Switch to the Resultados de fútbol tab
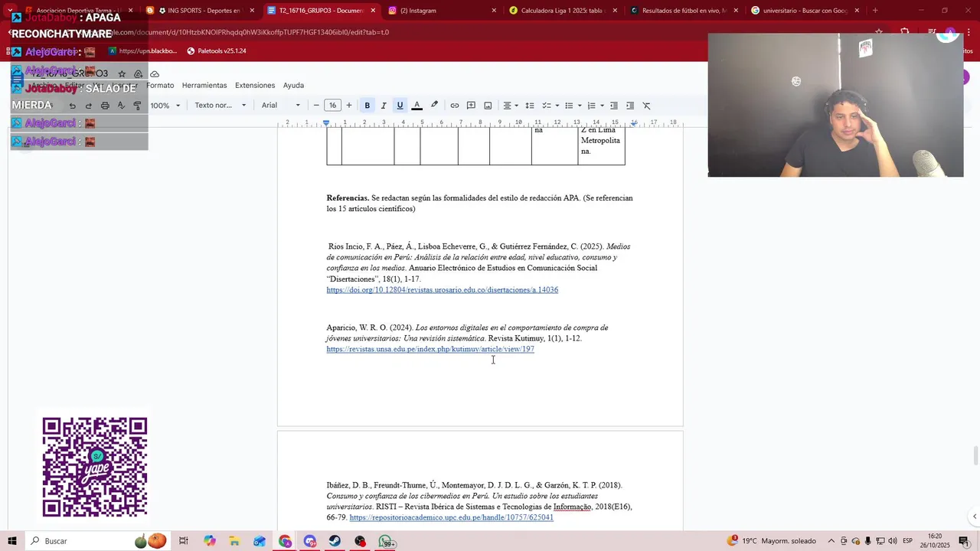980x551 pixels. (683, 11)
